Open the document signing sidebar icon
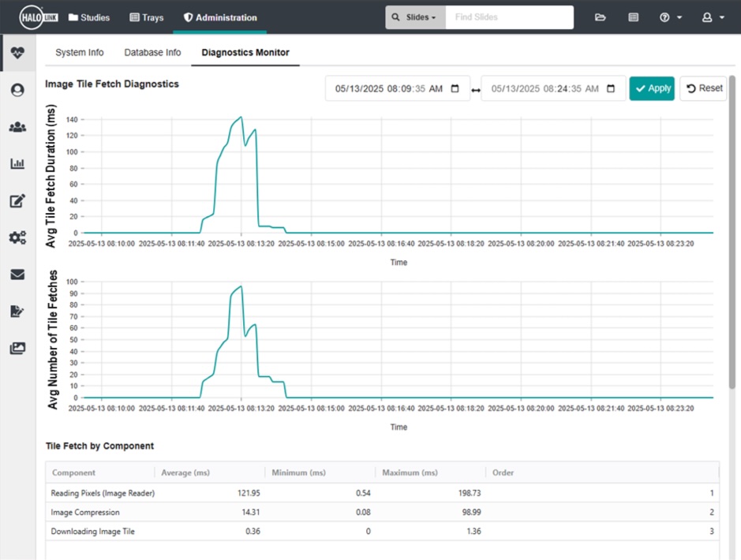The height and width of the screenshot is (560, 741). tap(17, 312)
